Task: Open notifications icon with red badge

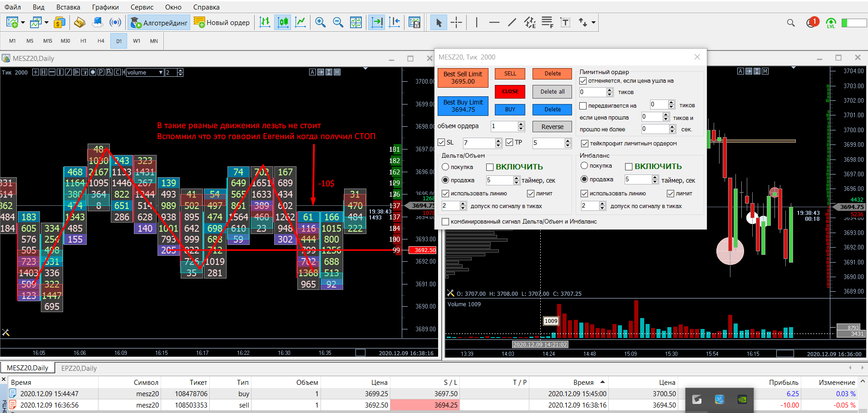Action: click(x=812, y=22)
